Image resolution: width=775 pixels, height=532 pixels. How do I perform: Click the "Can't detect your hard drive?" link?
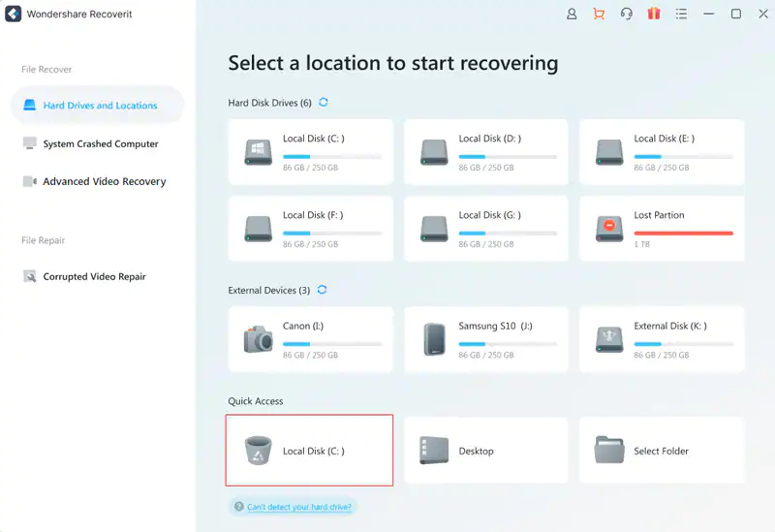pos(300,507)
